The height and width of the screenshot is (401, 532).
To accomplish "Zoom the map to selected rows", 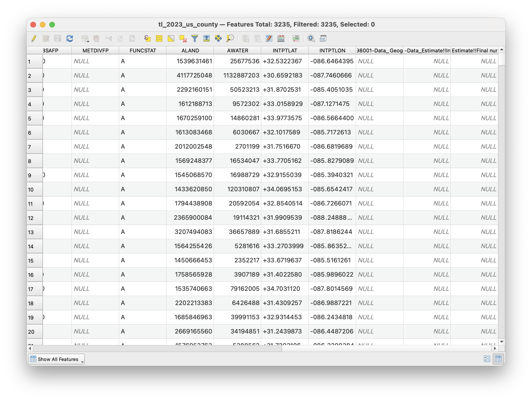I will coord(230,38).
